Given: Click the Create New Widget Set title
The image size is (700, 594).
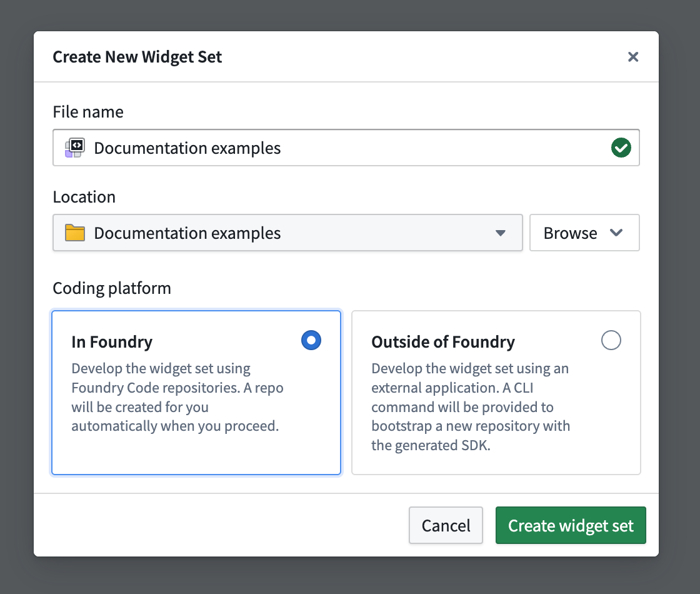Looking at the screenshot, I should (137, 56).
